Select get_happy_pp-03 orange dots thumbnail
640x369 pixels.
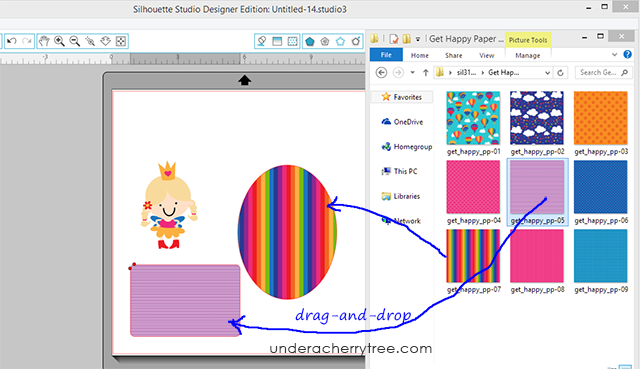click(600, 118)
